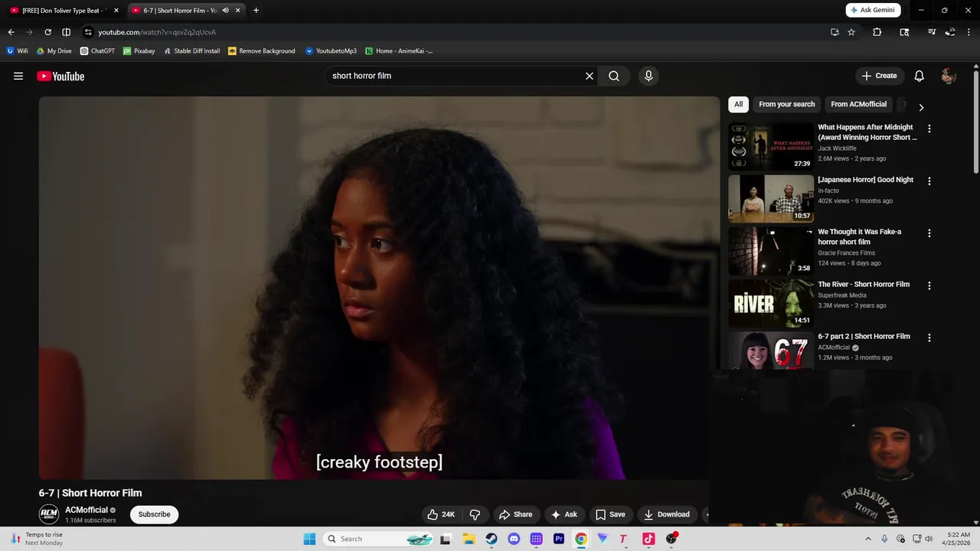Open Stable Diff Install bookmark
This screenshot has height=551, width=980.
point(191,51)
